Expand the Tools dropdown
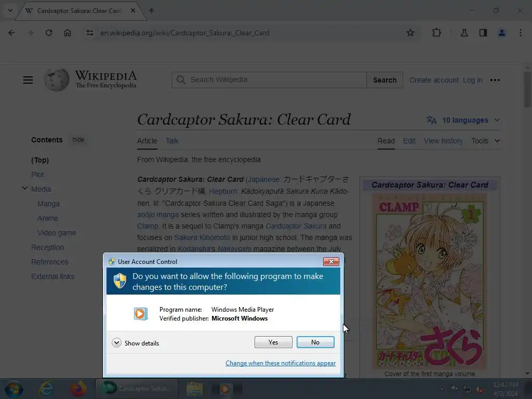This screenshot has width=532, height=399. (485, 141)
